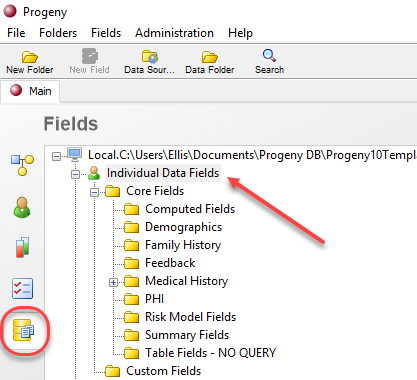
Task: Click the Medical History folder icon
Action: (x=131, y=281)
